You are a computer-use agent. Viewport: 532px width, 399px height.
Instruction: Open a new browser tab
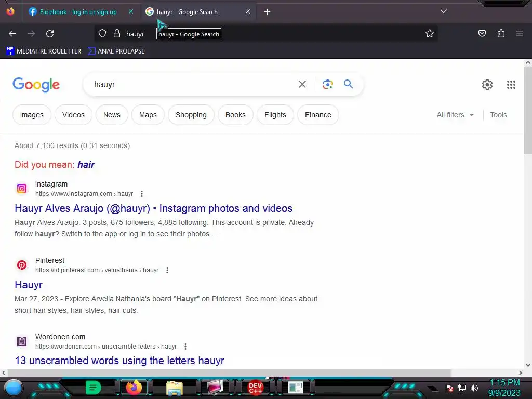(268, 12)
